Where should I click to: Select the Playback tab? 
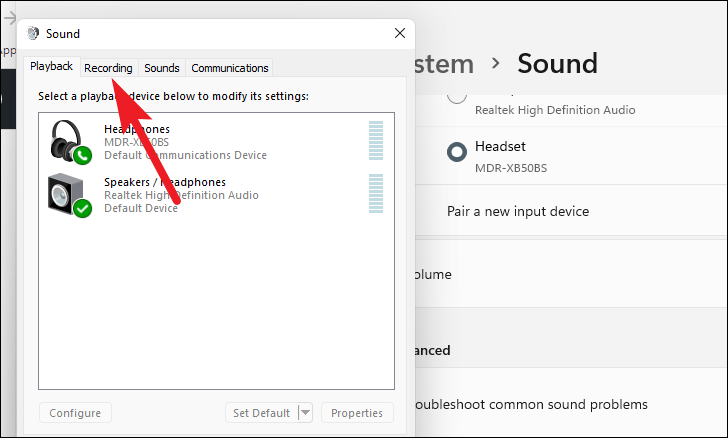tap(52, 67)
